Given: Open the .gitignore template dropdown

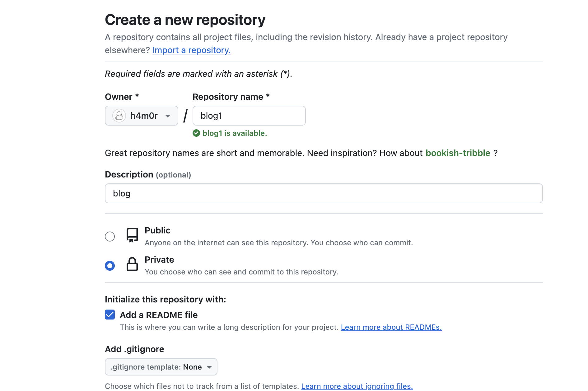Looking at the screenshot, I should tap(161, 367).
